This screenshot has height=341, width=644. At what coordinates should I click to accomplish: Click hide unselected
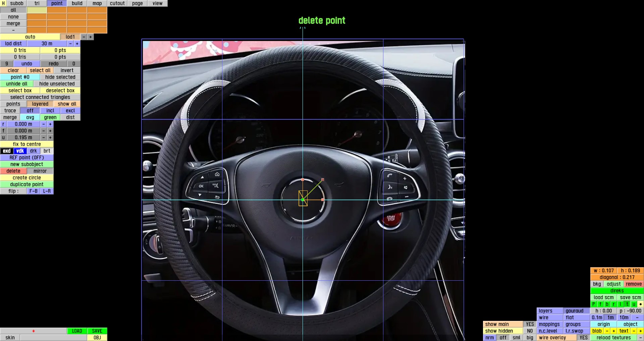[x=57, y=84]
